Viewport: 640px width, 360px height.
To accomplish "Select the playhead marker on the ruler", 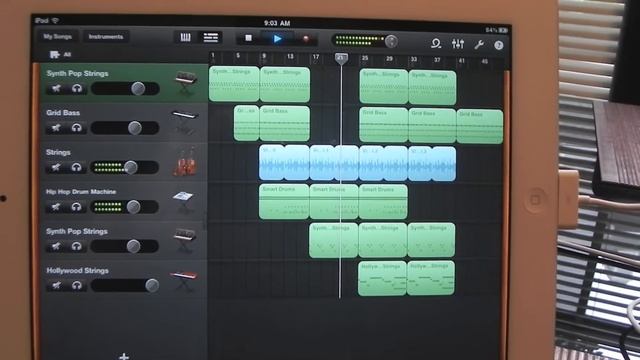I will [x=341, y=58].
